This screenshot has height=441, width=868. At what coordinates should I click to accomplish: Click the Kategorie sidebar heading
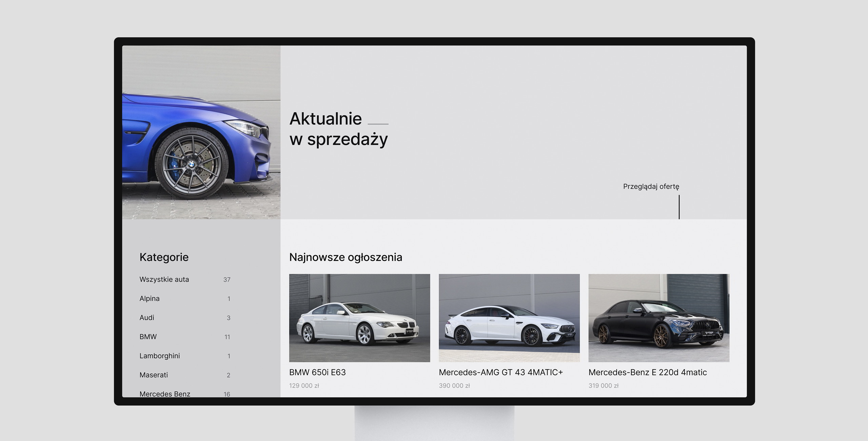pyautogui.click(x=164, y=257)
